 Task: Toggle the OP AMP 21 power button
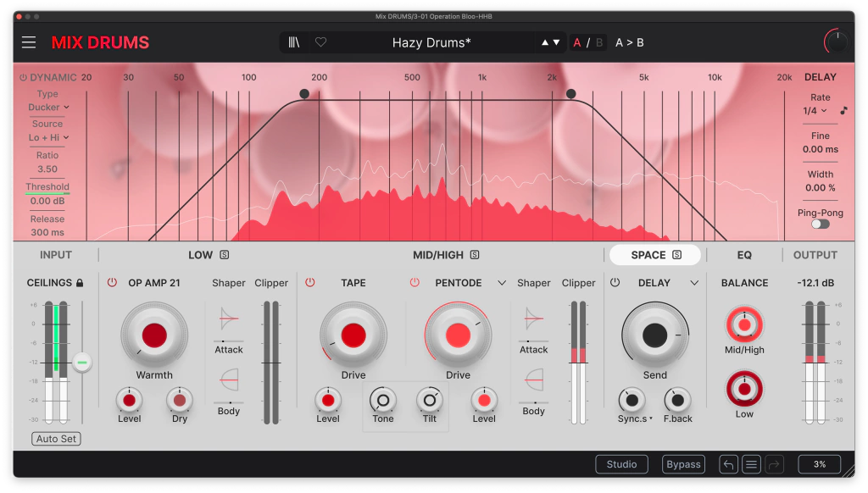[x=112, y=283]
